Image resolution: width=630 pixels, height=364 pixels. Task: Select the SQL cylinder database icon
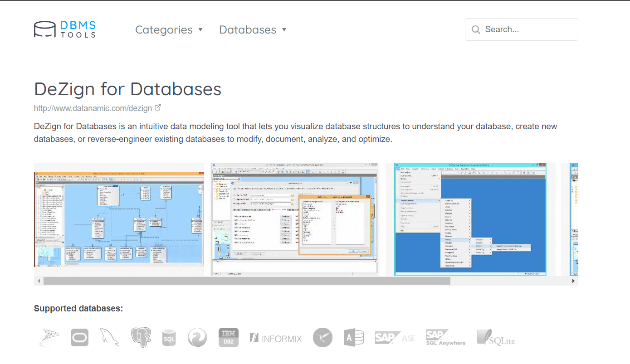coord(169,338)
